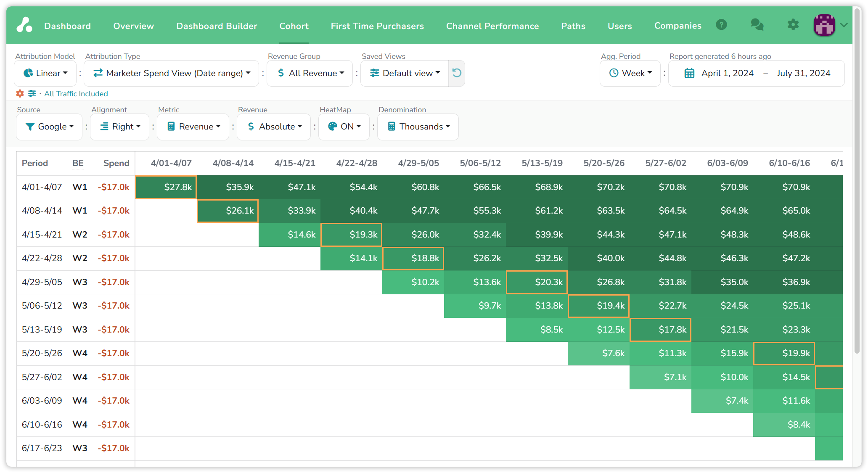Viewport: 868px width, 473px height.
Task: Click the April 1, 2024 start date
Action: (x=728, y=73)
